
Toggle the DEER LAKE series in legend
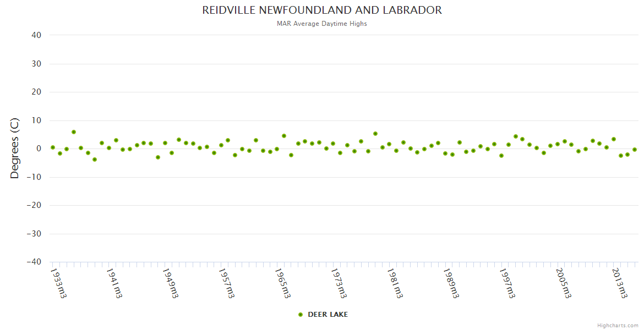pos(328,315)
